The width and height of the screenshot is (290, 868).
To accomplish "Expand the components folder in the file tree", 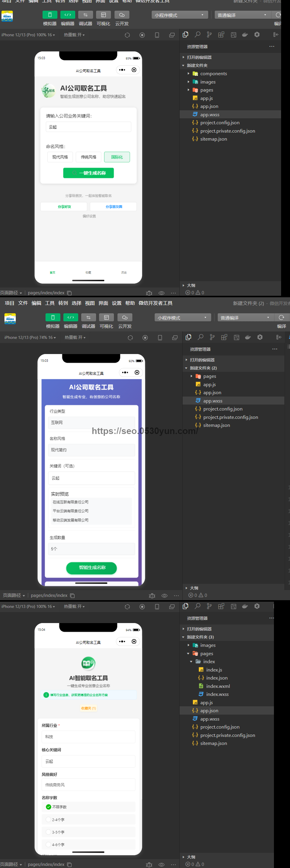I will [189, 73].
